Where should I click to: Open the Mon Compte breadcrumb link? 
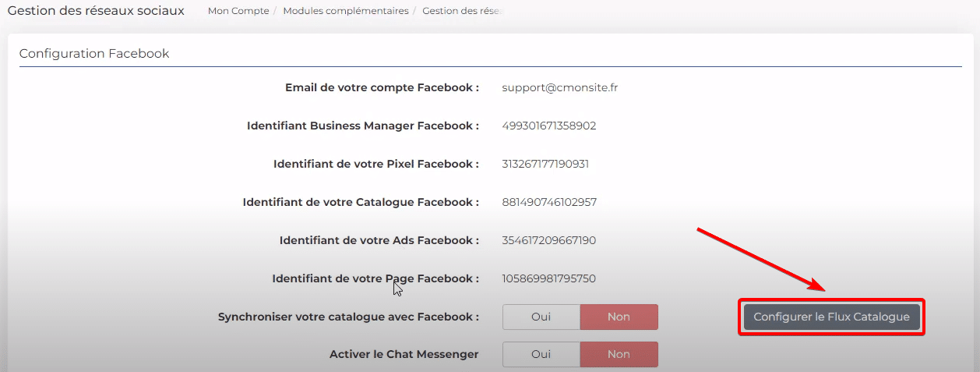pos(238,11)
